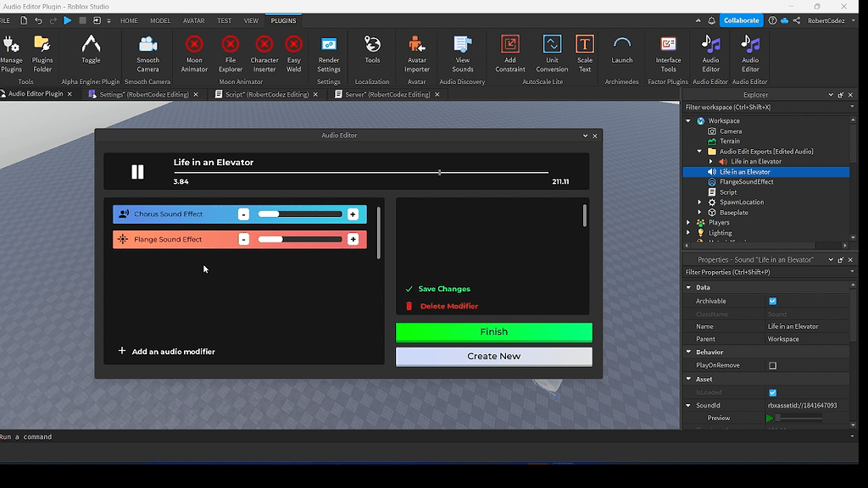Launch the Archimedes plugin
The height and width of the screenshot is (488, 868).
(621, 50)
